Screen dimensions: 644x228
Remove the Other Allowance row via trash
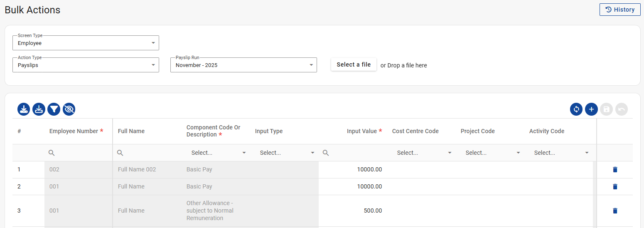[x=615, y=211]
